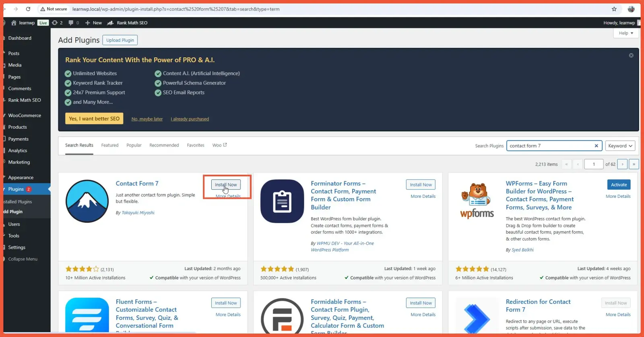Click the WPForms bear mascot logo
This screenshot has height=337, width=644.
tap(477, 201)
